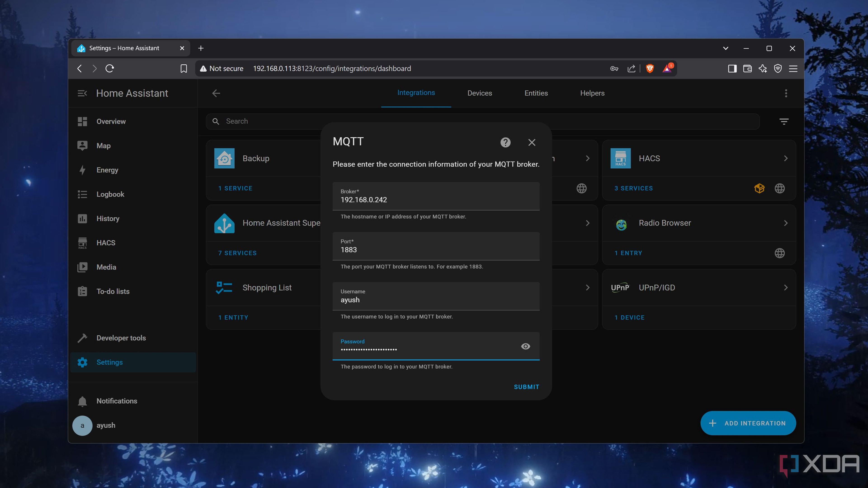Reload the browser page
Image resolution: width=868 pixels, height=488 pixels.
(110, 69)
